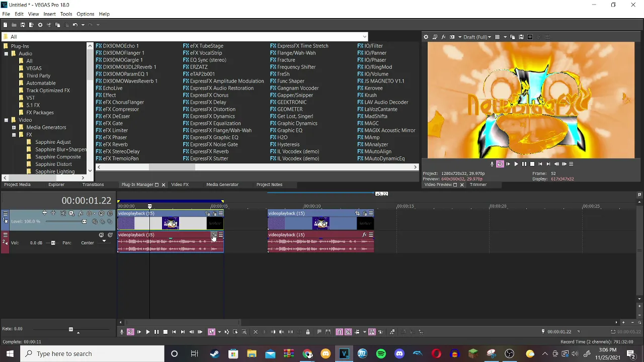Open Draft (Full) preview quality dropdown
Screen dimensions: 644x362
477,37
